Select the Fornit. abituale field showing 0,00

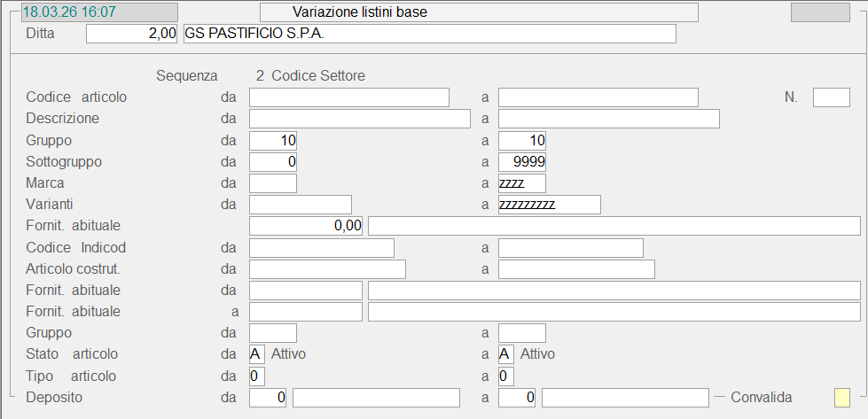pos(307,226)
